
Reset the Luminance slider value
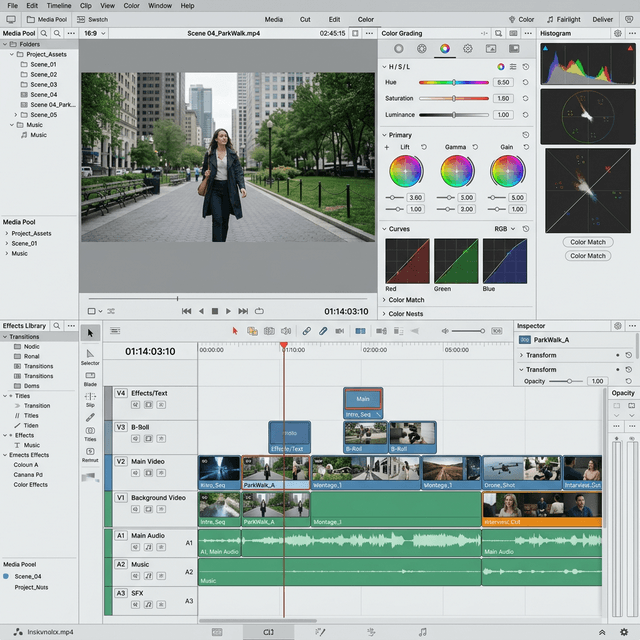pos(525,115)
